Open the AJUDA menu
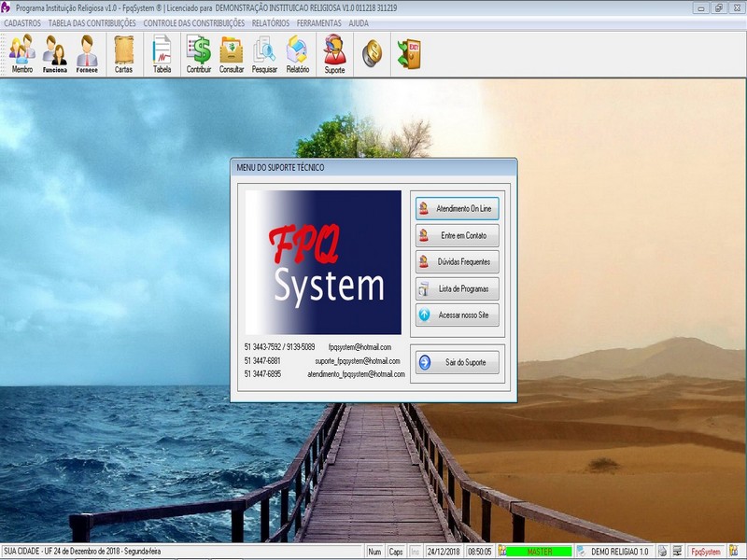 359,22
